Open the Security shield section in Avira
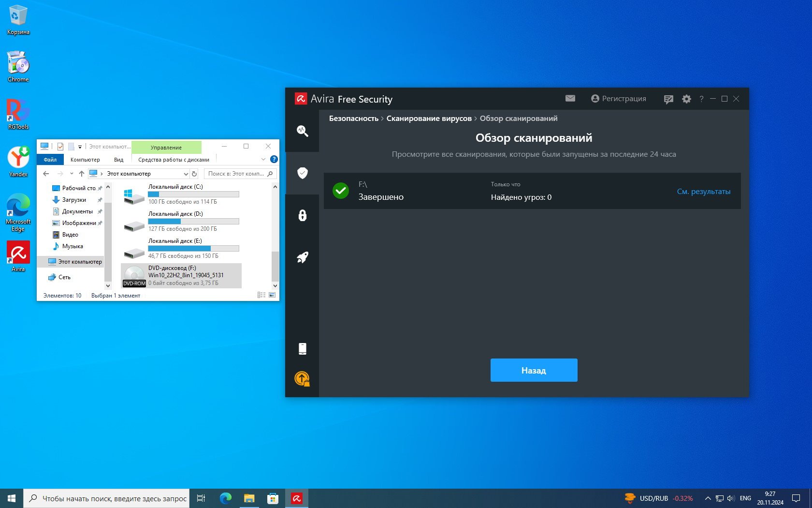 302,173
